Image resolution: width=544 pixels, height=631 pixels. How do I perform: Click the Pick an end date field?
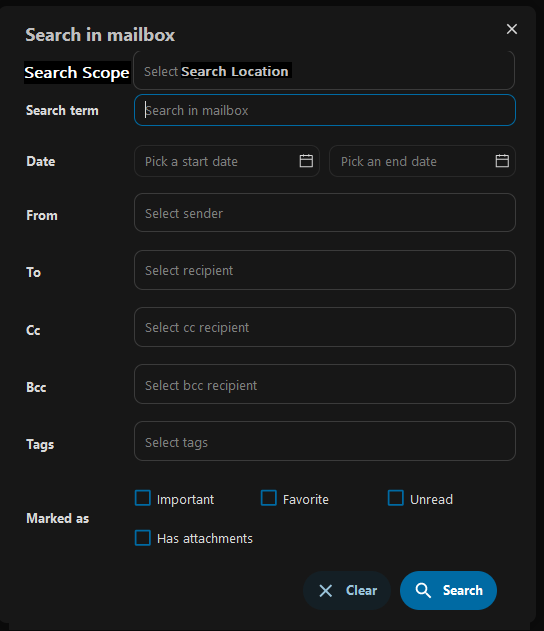point(422,161)
